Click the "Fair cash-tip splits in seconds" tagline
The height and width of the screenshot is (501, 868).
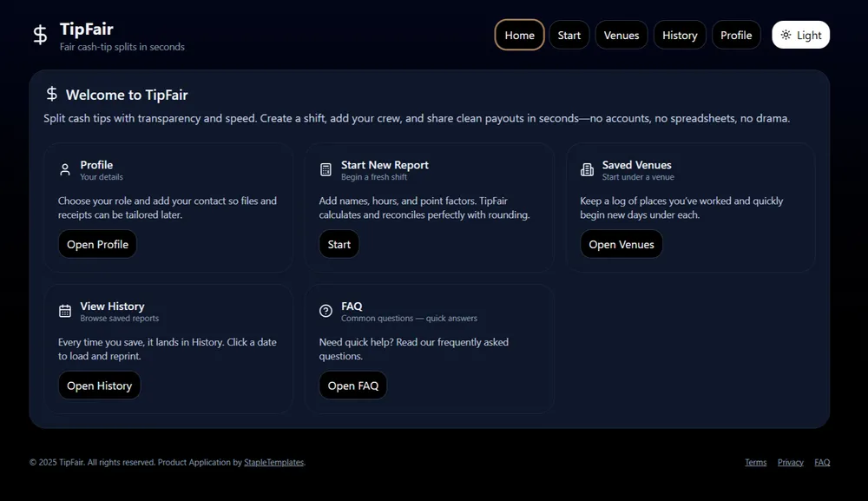click(x=122, y=47)
